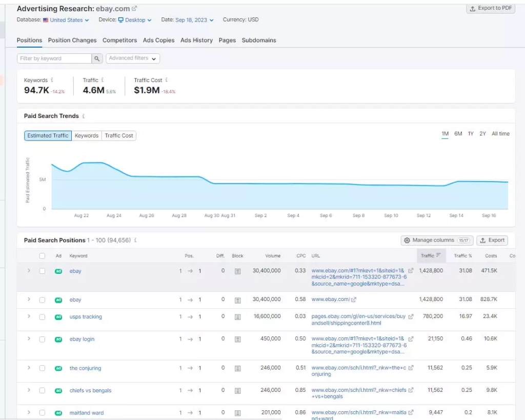Check the box for the conjuring row
This screenshot has height=420, width=525.
click(42, 368)
